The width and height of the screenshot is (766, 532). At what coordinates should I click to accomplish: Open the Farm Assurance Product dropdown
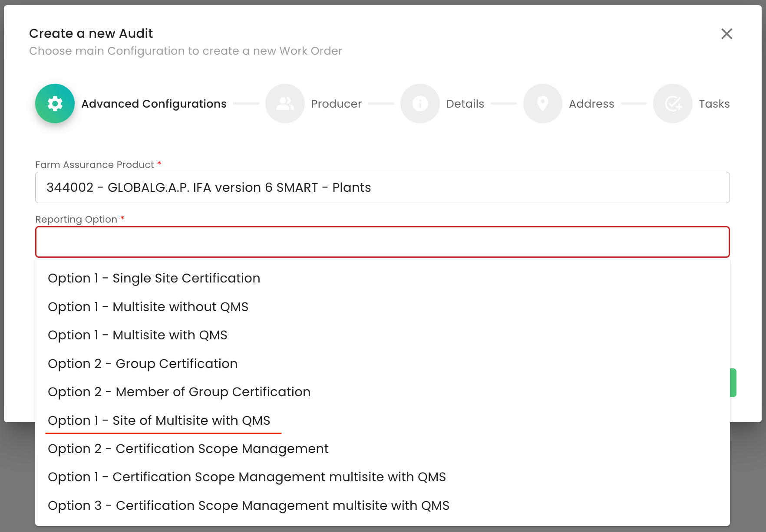pyautogui.click(x=383, y=187)
